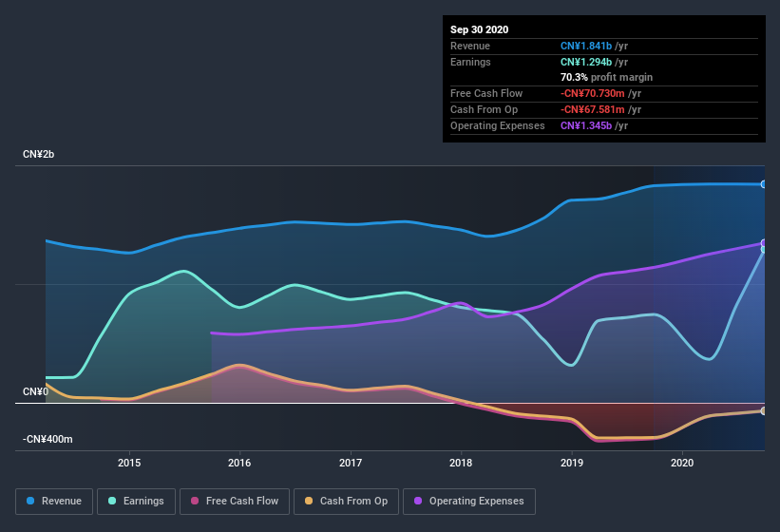Click the Cash From Op label in tooltip

pyautogui.click(x=484, y=109)
